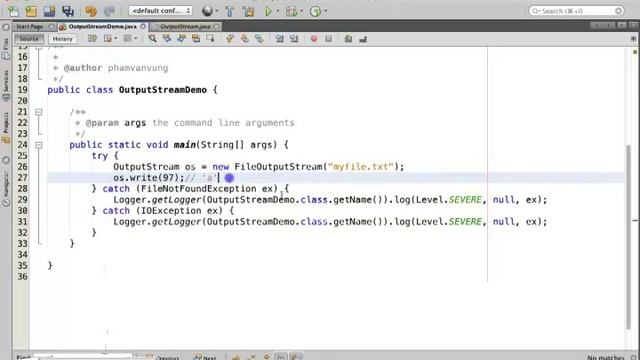
Task: Click the Forward navigation icon in the editor toolbar
Action: [127, 39]
